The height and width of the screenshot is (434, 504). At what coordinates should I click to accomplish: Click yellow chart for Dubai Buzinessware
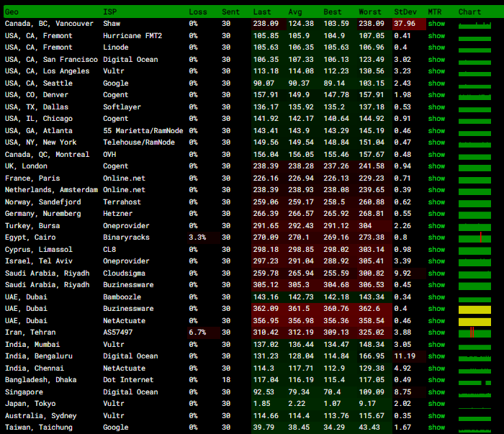pos(474,309)
